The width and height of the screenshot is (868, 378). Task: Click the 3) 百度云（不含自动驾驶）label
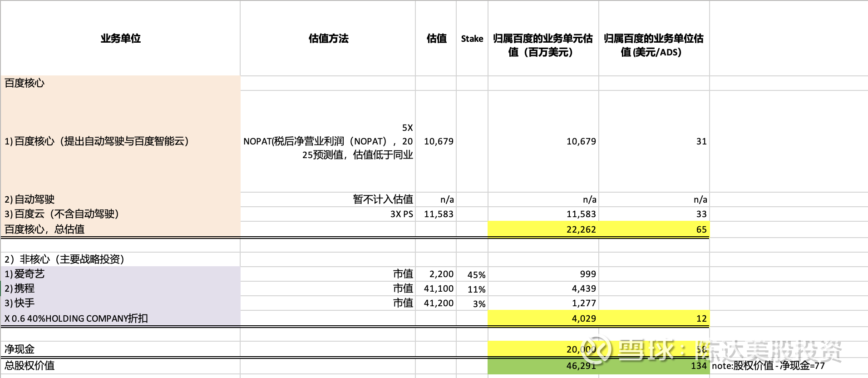pos(120,214)
